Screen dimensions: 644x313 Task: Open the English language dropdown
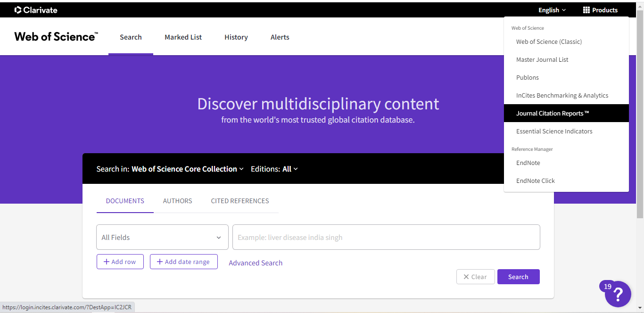coord(551,9)
